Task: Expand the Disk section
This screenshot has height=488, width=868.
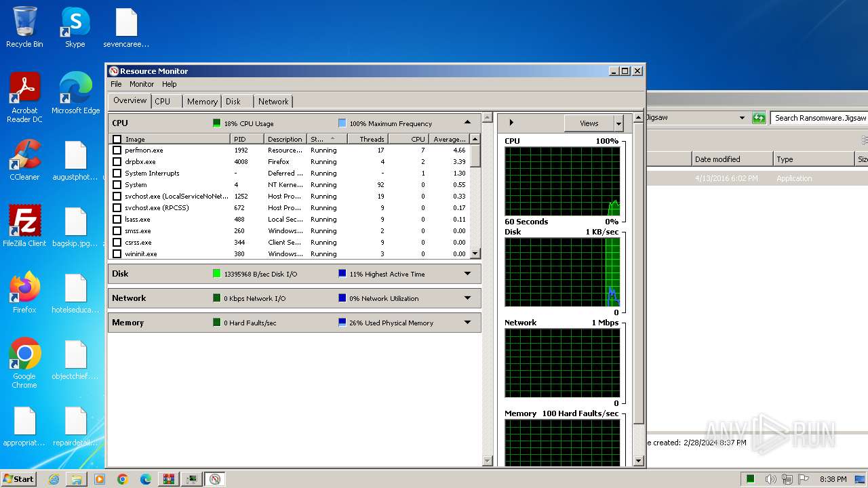Action: (467, 274)
